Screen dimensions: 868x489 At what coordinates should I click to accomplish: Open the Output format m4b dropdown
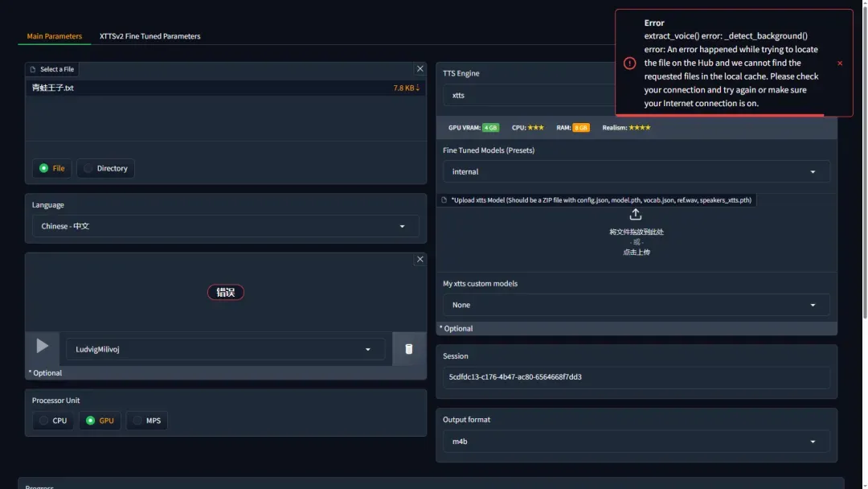pos(636,442)
